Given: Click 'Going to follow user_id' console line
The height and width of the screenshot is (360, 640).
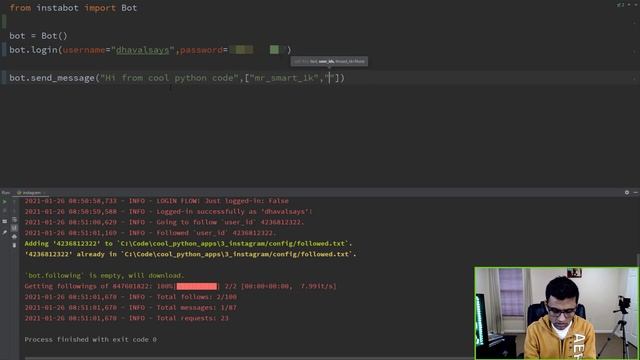Looking at the screenshot, I should 164,222.
